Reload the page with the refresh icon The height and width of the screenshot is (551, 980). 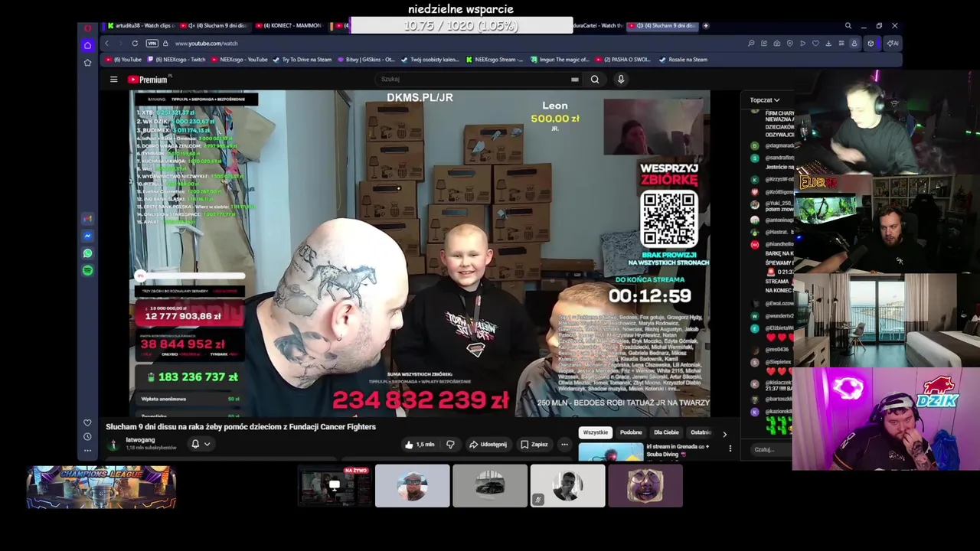point(135,44)
